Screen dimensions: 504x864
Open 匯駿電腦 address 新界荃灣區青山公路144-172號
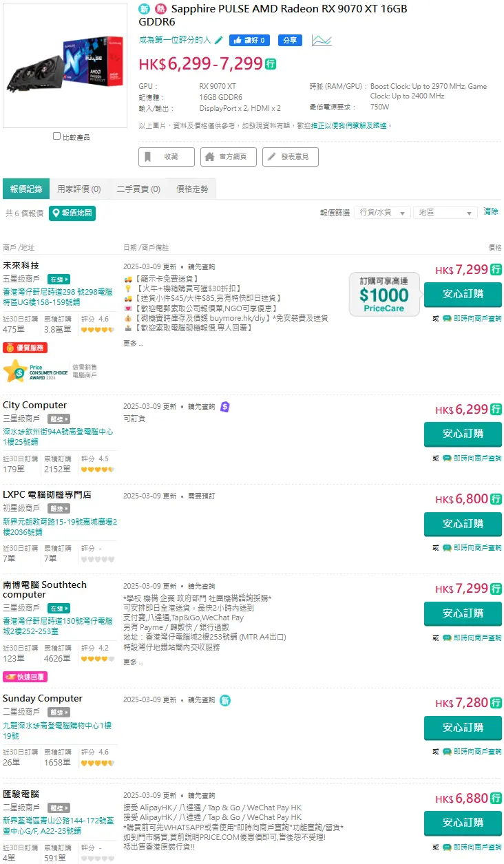(58, 825)
